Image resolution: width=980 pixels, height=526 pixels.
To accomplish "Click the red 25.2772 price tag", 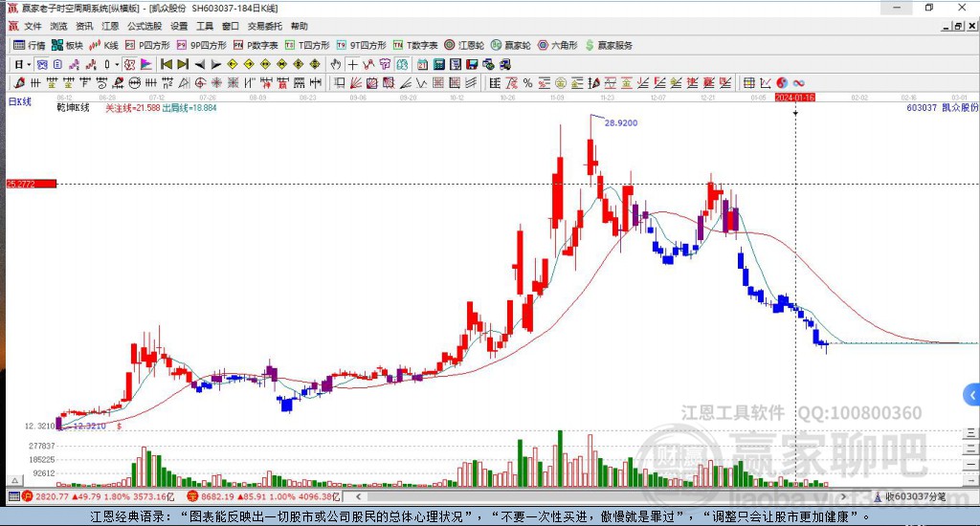I will click(x=32, y=184).
